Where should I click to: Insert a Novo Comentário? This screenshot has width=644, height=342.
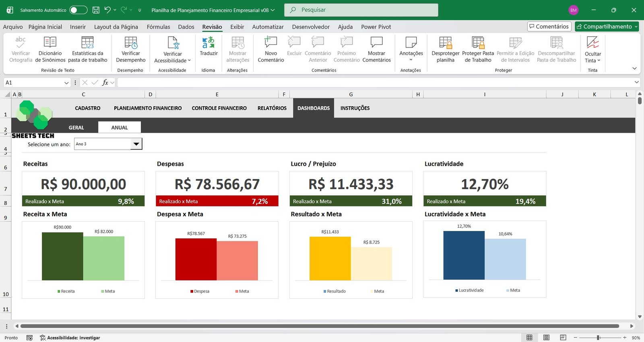coord(270,43)
